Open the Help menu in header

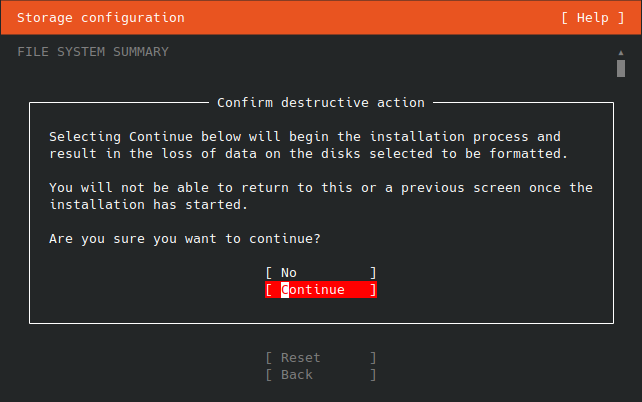(x=592, y=18)
